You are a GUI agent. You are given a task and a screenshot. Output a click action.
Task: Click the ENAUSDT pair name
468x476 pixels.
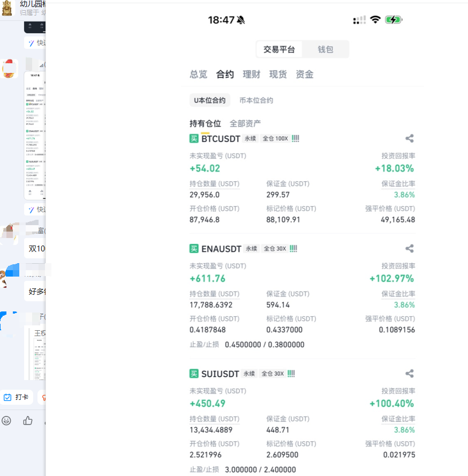click(x=221, y=249)
